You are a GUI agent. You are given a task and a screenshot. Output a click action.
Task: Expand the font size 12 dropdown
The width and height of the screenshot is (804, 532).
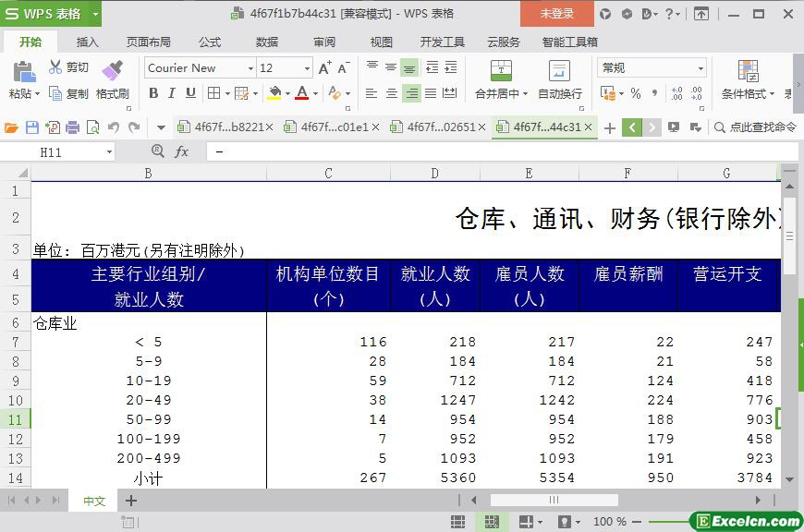307,68
